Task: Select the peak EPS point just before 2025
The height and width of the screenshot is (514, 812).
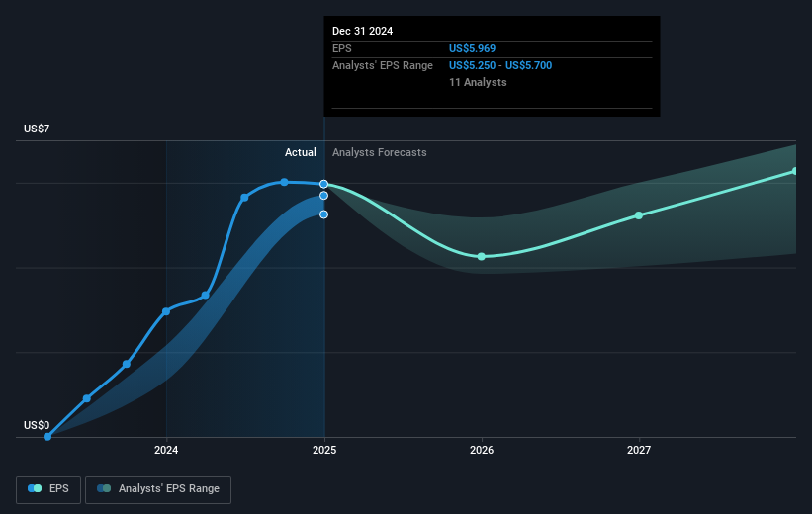Action: pyautogui.click(x=284, y=182)
